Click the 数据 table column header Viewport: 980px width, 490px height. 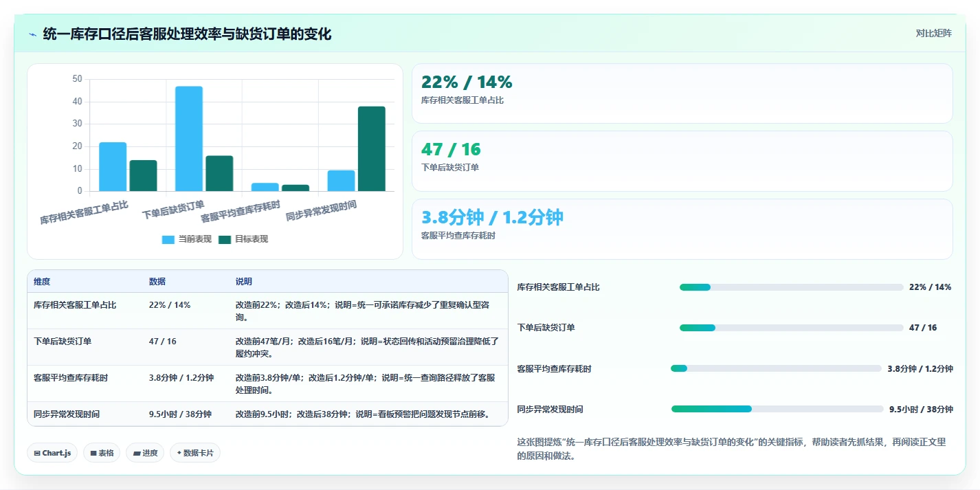point(157,282)
